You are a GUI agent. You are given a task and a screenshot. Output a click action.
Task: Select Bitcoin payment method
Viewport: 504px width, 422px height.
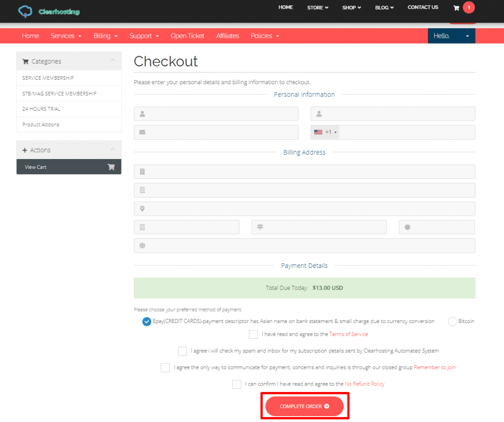click(x=452, y=322)
